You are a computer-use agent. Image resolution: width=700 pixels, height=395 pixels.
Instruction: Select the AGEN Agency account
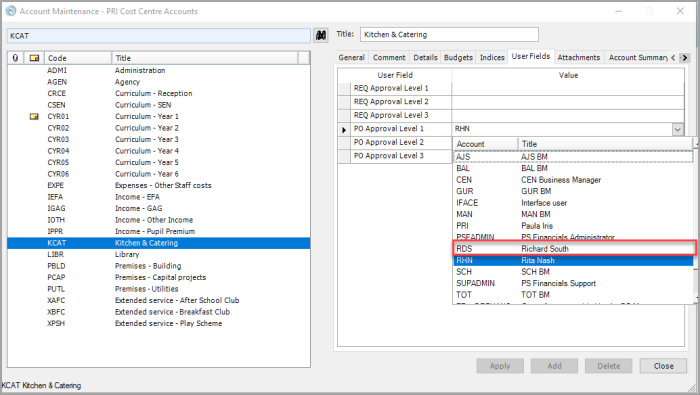coord(158,82)
